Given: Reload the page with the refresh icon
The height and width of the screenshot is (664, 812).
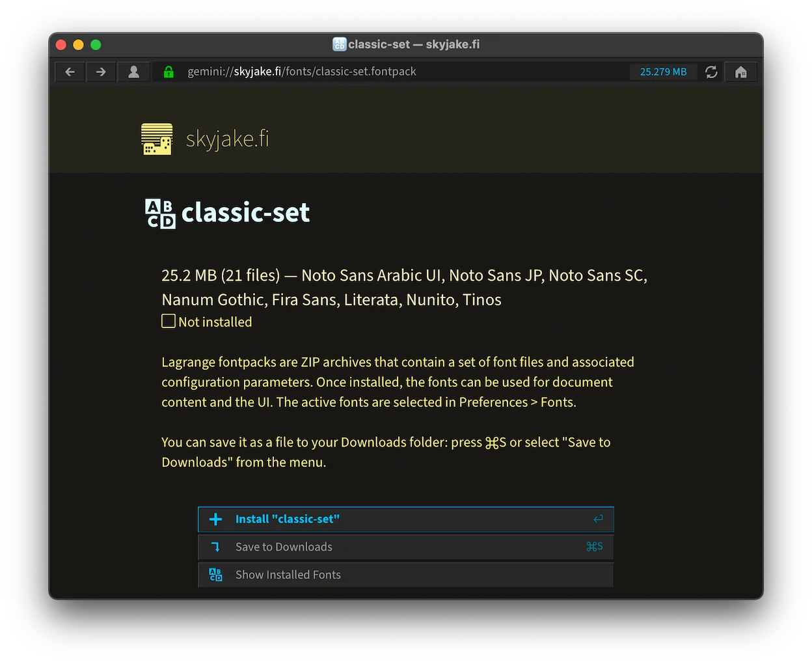Looking at the screenshot, I should pos(711,72).
